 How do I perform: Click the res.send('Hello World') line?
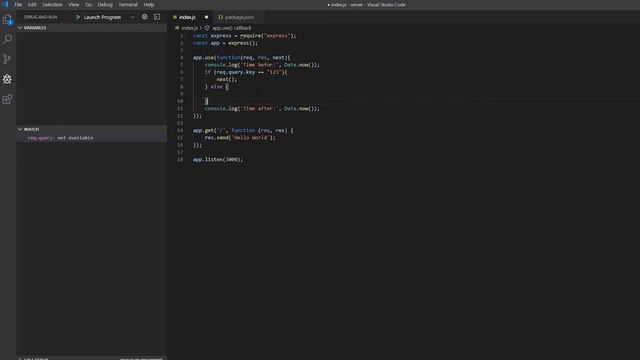[240, 138]
